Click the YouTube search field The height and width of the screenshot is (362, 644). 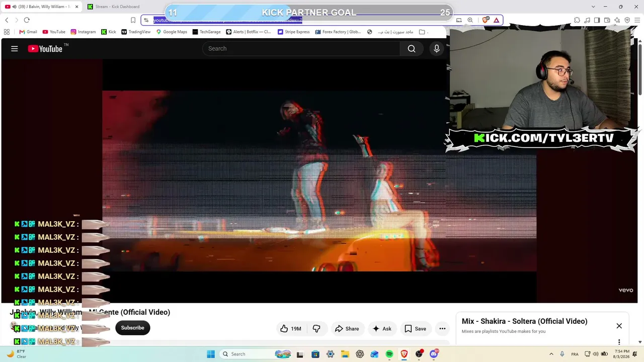[301, 49]
